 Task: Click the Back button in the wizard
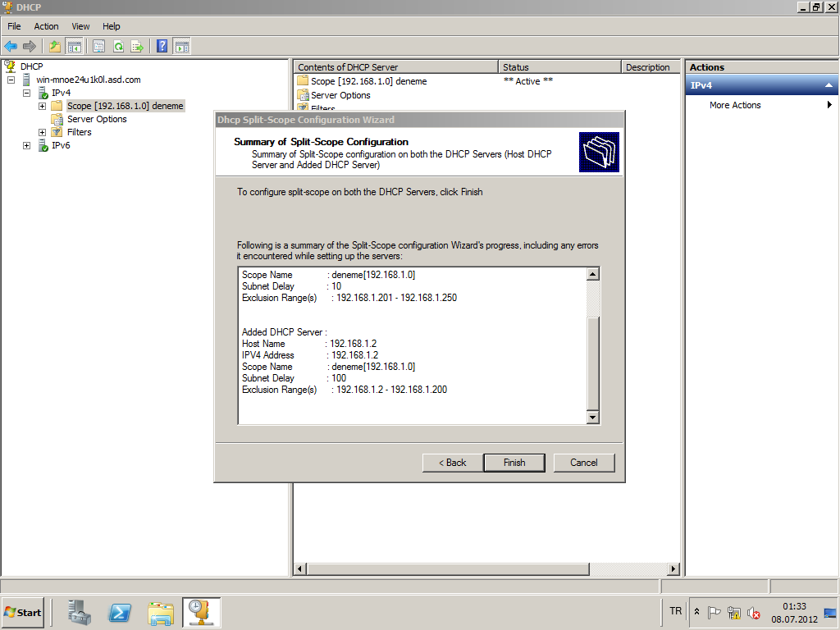point(452,463)
